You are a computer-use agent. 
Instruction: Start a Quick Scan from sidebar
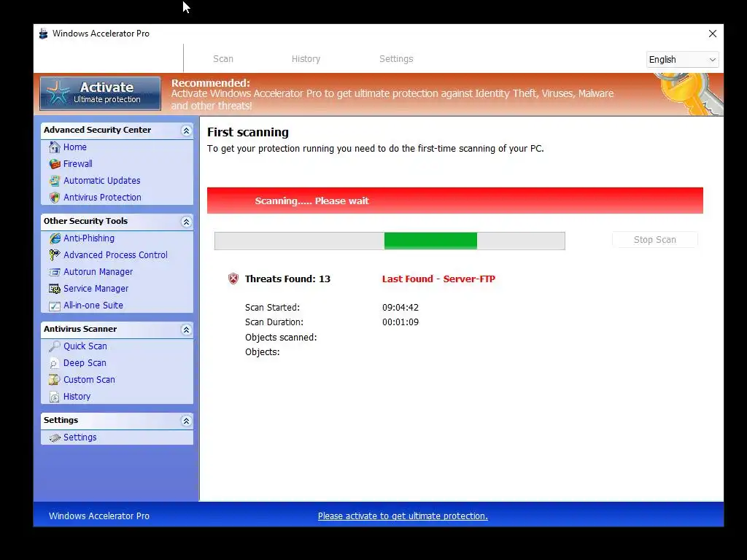coord(85,346)
